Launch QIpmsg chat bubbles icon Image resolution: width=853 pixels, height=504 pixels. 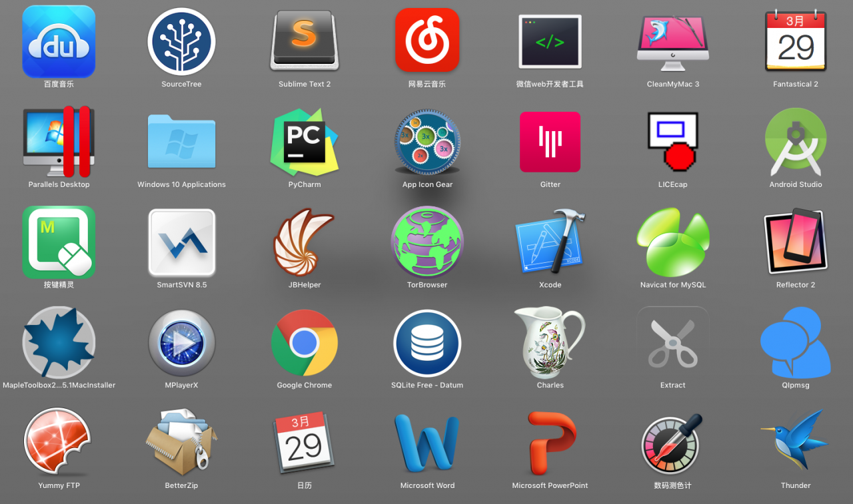(796, 342)
